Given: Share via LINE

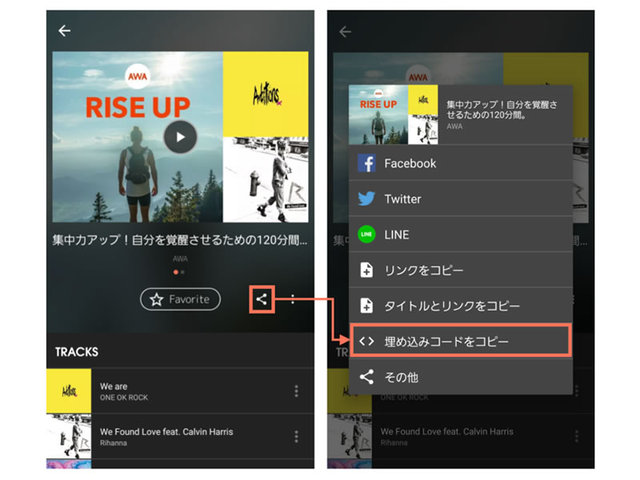Looking at the screenshot, I should point(460,234).
